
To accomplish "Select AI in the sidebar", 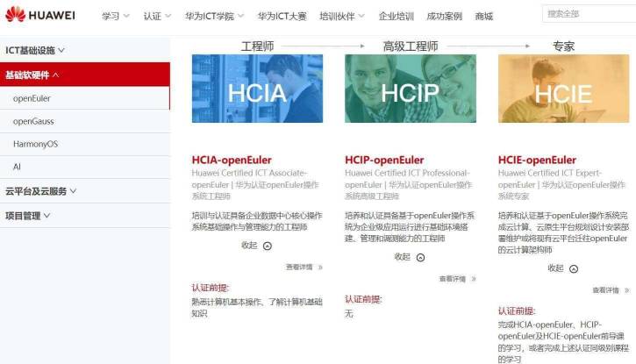I will pos(85,167).
